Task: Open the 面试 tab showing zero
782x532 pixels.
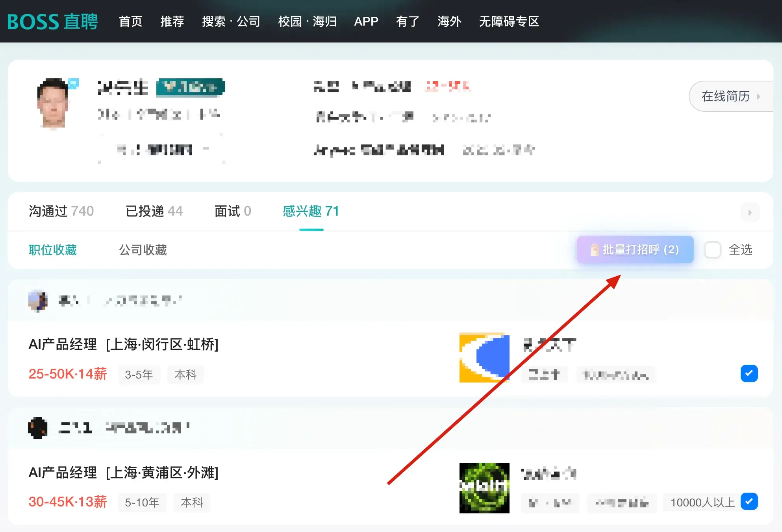Action: coord(232,211)
